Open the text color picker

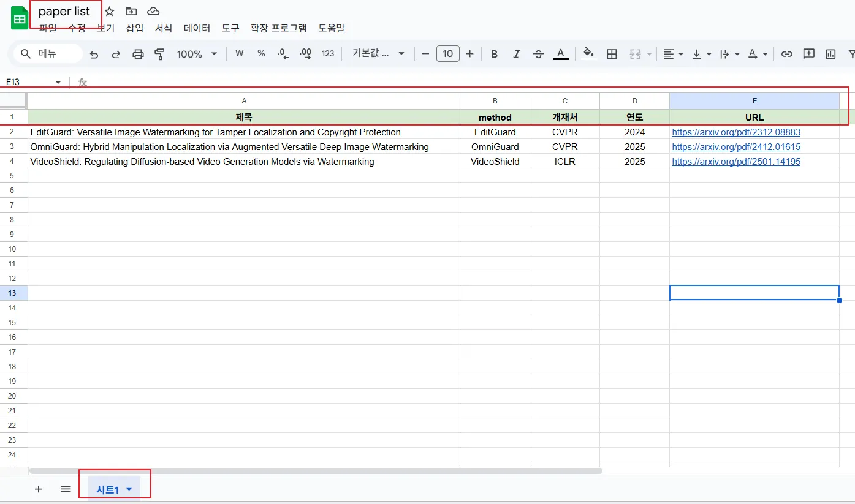[x=560, y=54]
